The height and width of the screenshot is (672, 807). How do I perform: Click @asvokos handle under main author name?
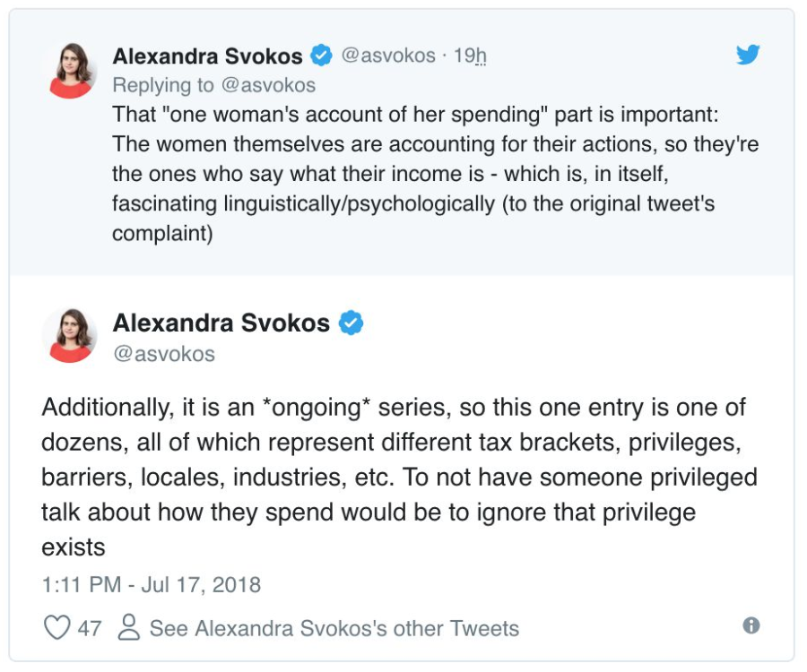coord(164,354)
